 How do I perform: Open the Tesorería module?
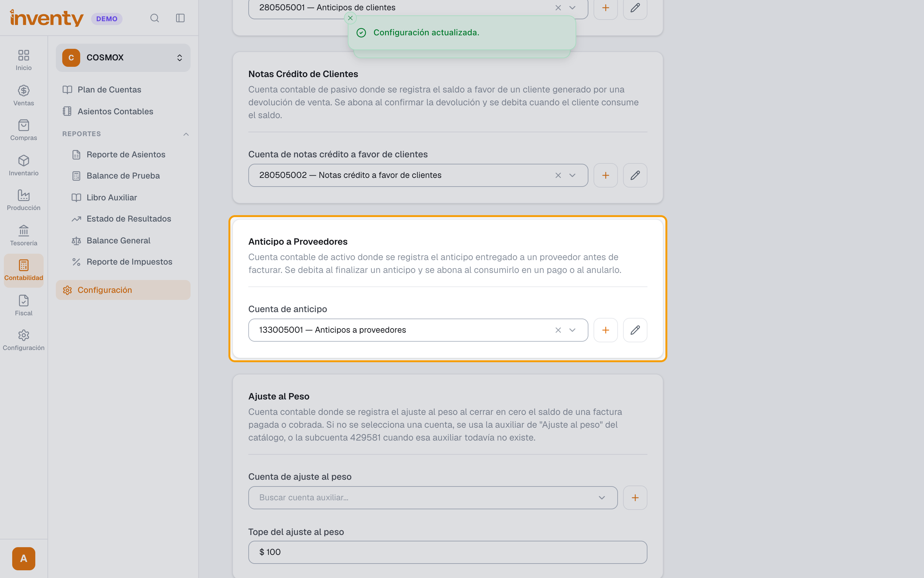24,235
